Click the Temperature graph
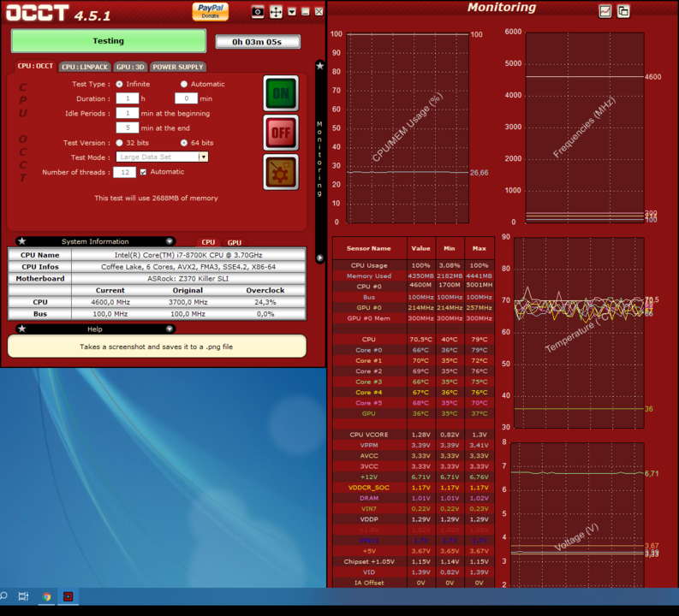The height and width of the screenshot is (616, 679). pyautogui.click(x=580, y=333)
